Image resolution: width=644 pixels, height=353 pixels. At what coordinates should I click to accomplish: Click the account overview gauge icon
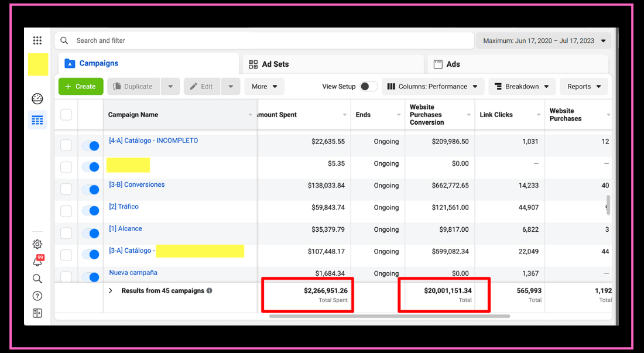click(37, 98)
